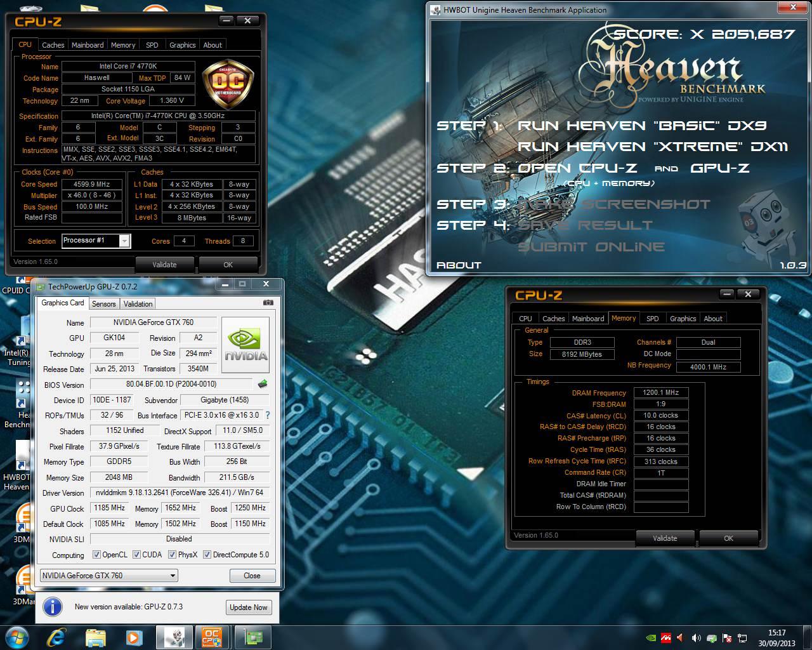Open Windows Explorer folder icon on taskbar
The image size is (812, 650).
(95, 637)
